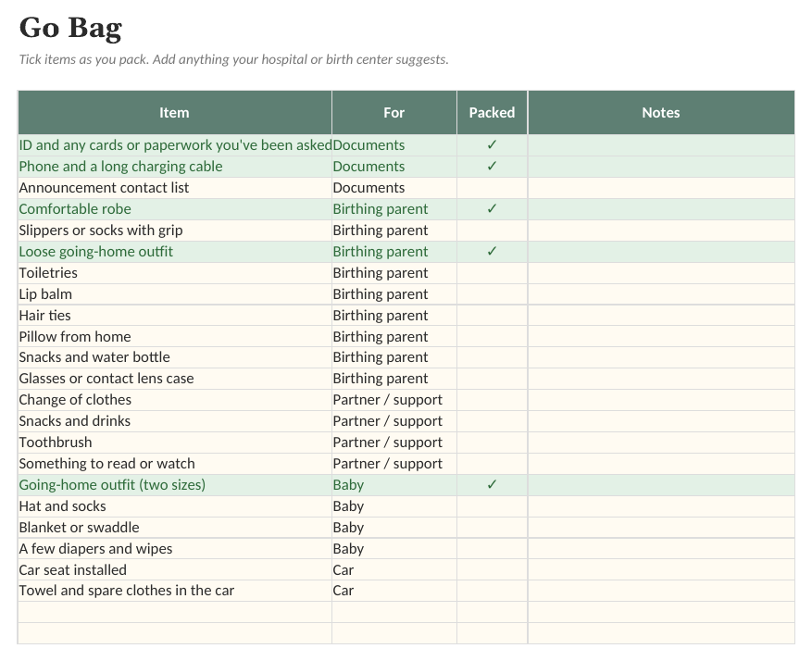Toggle Packed checkmark for Phone and charging cable
The image size is (812, 661).
click(x=492, y=167)
